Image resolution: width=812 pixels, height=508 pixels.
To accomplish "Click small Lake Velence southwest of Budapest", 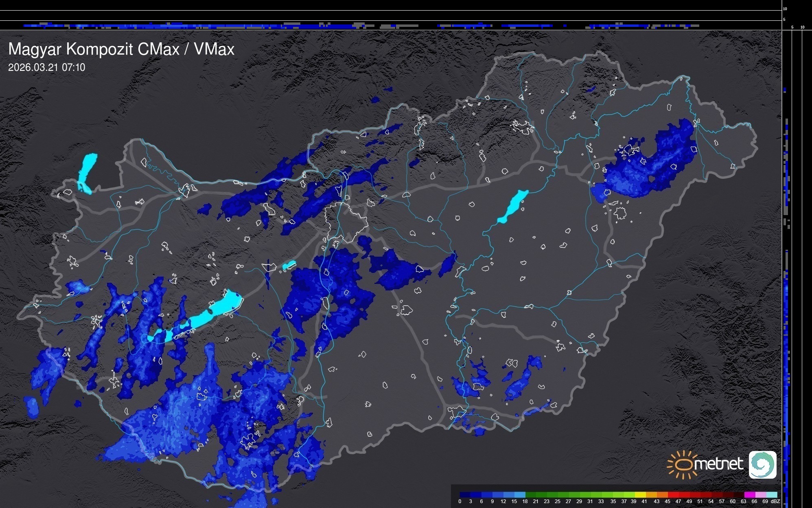I will (289, 265).
